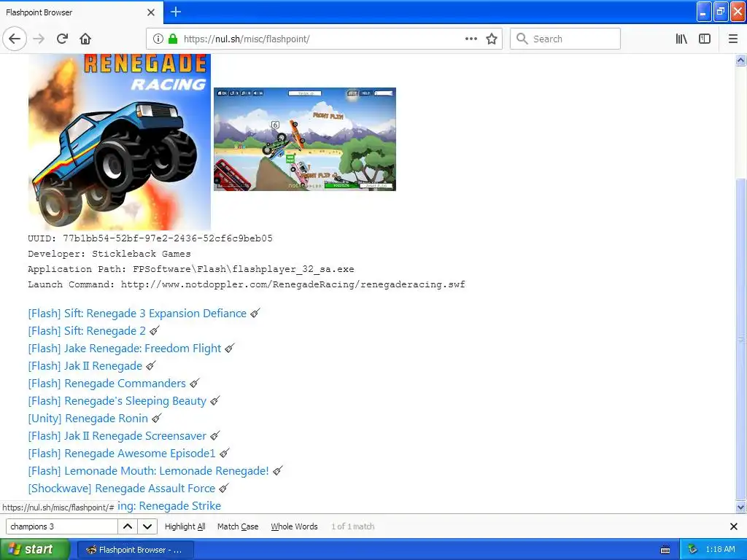
Task: Close the Flashpoint Browser tab
Action: tap(150, 12)
